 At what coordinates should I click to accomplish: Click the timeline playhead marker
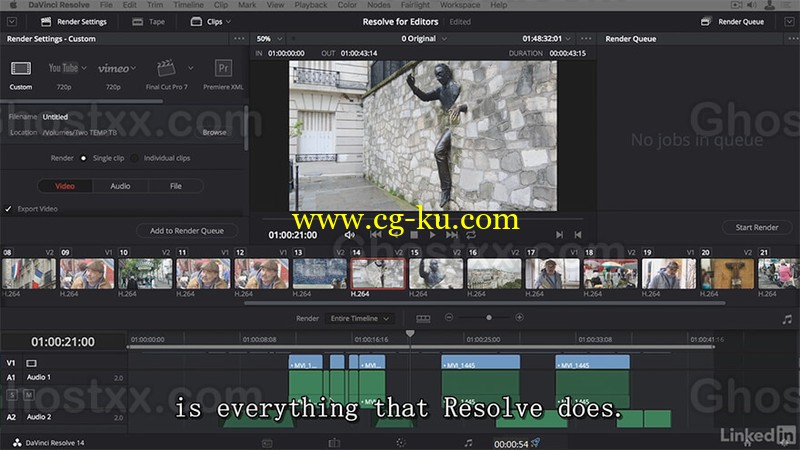pyautogui.click(x=410, y=334)
